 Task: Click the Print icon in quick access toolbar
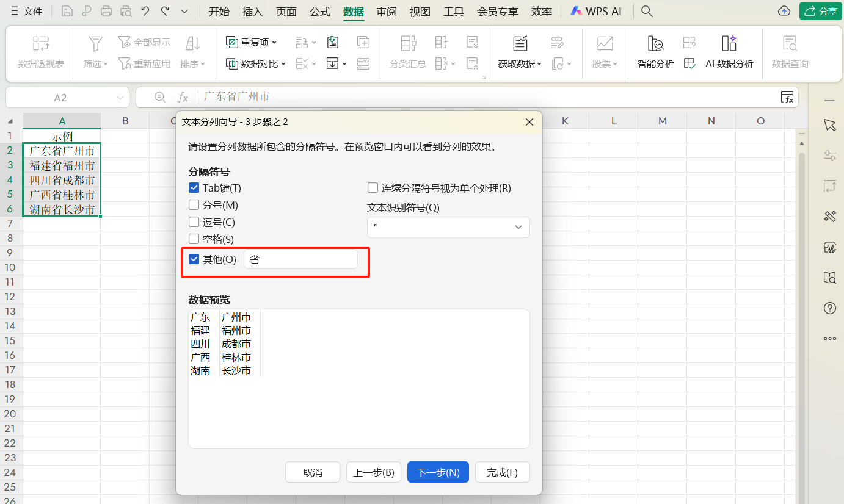[x=106, y=11]
